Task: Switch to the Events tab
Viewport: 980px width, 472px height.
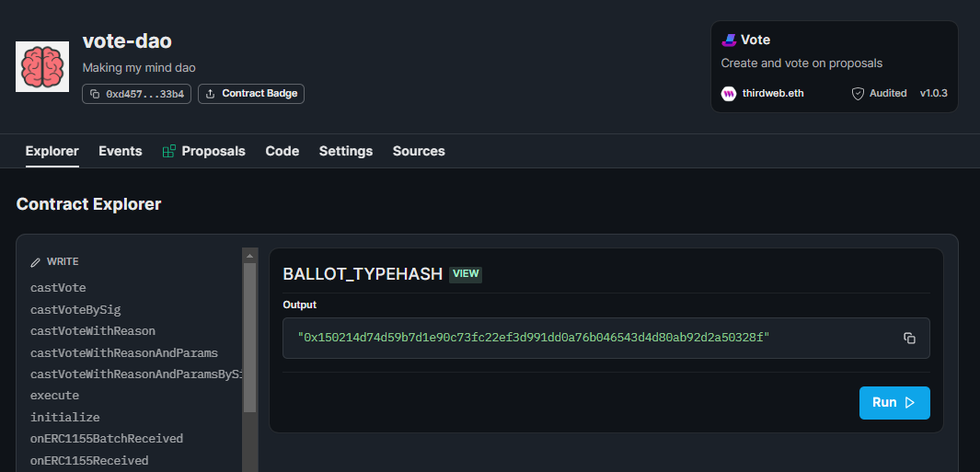Action: pyautogui.click(x=121, y=151)
